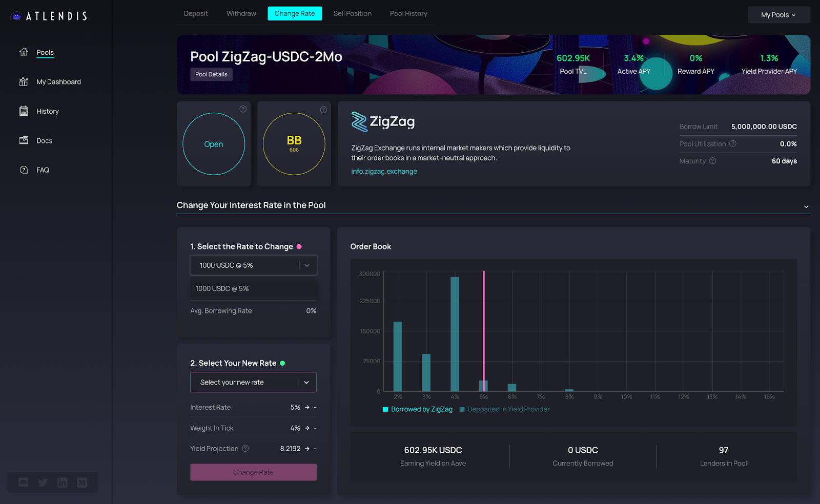Image resolution: width=820 pixels, height=504 pixels.
Task: Open the Pool History tab
Action: tap(408, 13)
